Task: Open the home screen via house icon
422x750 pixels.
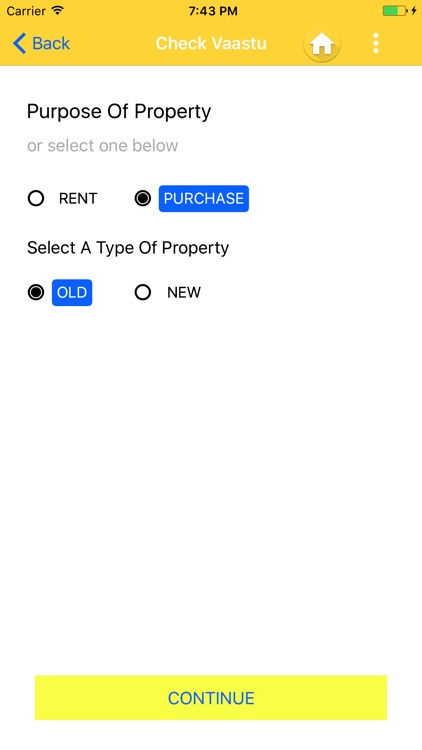Action: tap(322, 44)
